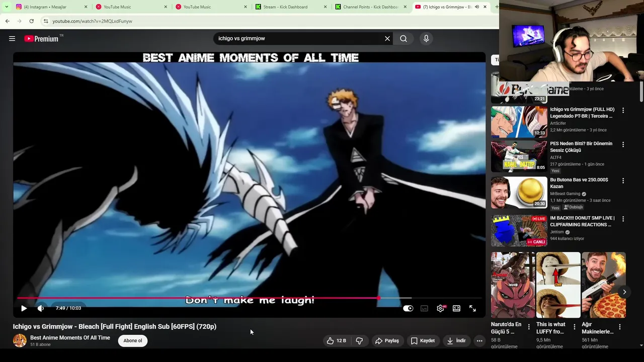
Task: Click the sidebar scrollbar thumb
Action: (641, 92)
